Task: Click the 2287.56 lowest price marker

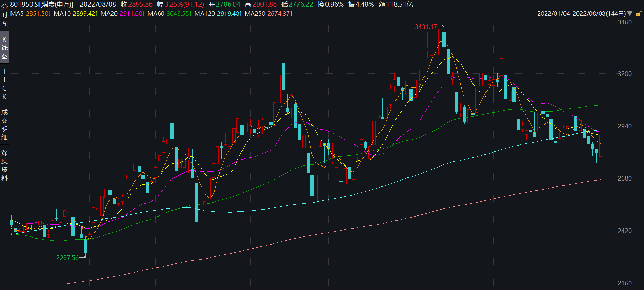Action: [68, 258]
